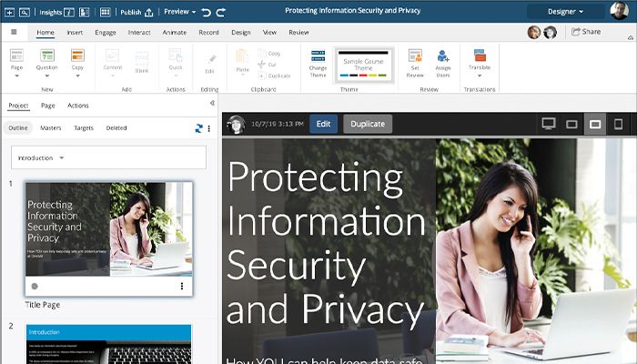Click the Redo arrow icon
Viewport: 637px width, 364px height.
[x=221, y=12]
